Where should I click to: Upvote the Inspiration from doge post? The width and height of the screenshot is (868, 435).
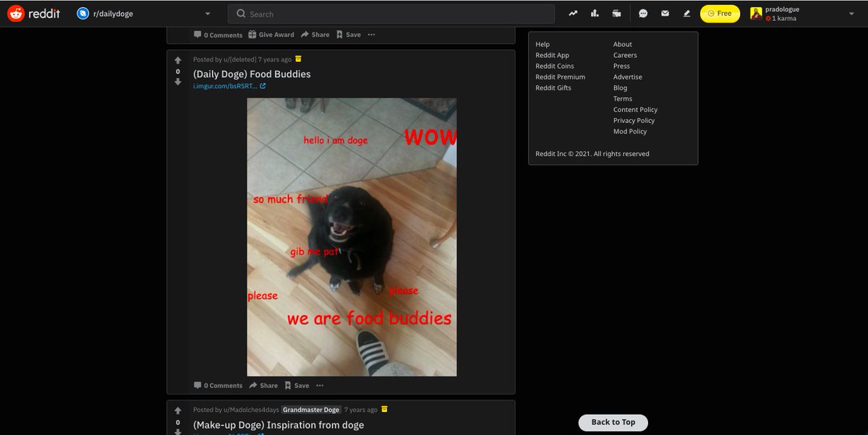[x=178, y=411]
